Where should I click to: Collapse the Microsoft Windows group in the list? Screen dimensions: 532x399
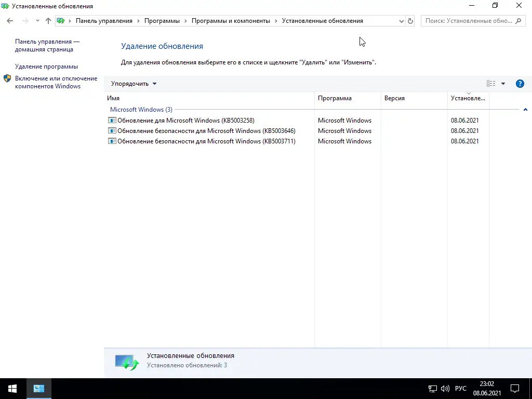[525, 110]
